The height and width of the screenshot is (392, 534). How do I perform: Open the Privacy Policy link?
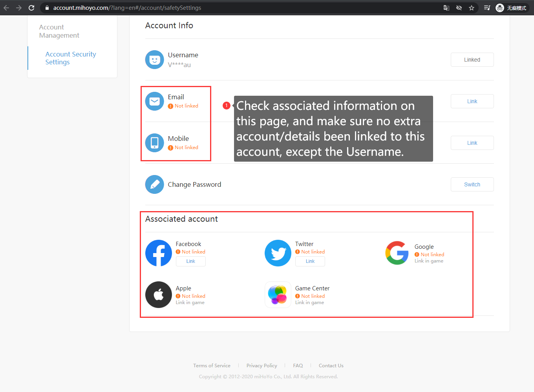262,366
